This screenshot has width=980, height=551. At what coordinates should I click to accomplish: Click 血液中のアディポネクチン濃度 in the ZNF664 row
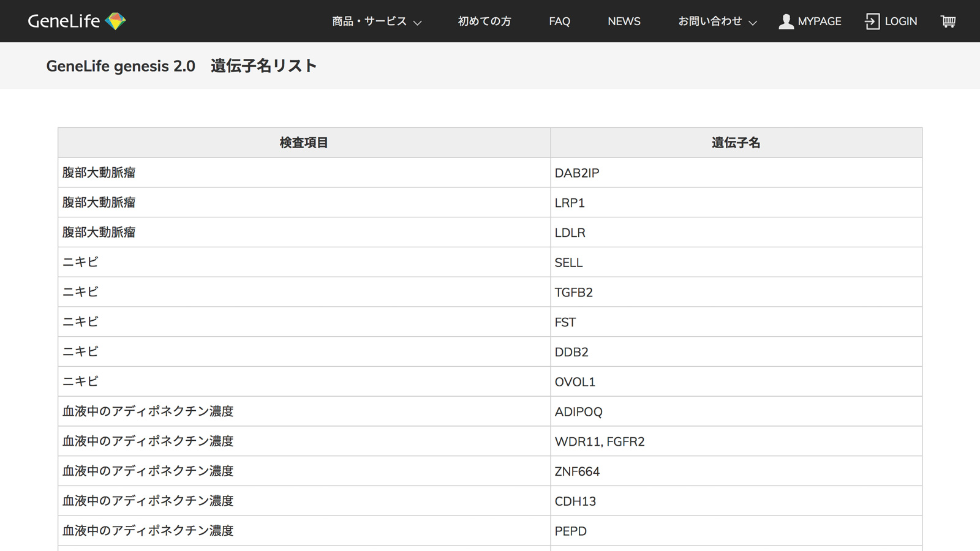tap(148, 471)
